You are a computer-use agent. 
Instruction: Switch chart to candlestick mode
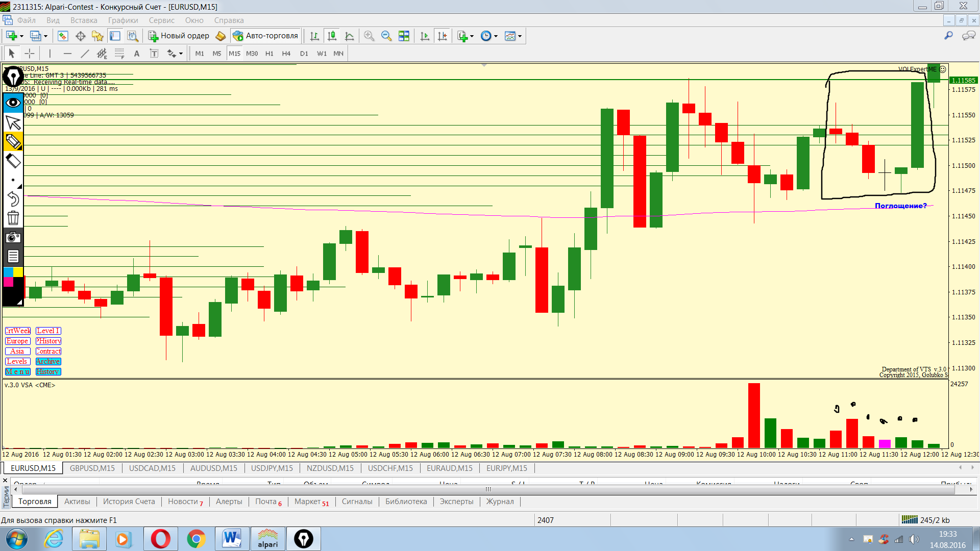(x=332, y=36)
